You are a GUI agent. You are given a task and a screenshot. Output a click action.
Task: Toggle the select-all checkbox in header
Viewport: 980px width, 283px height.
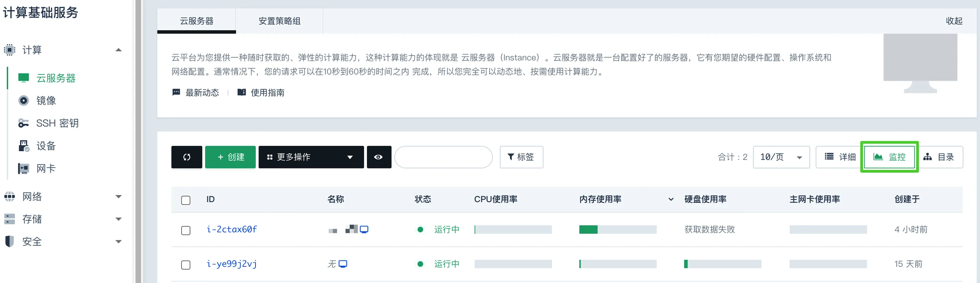coord(186,200)
